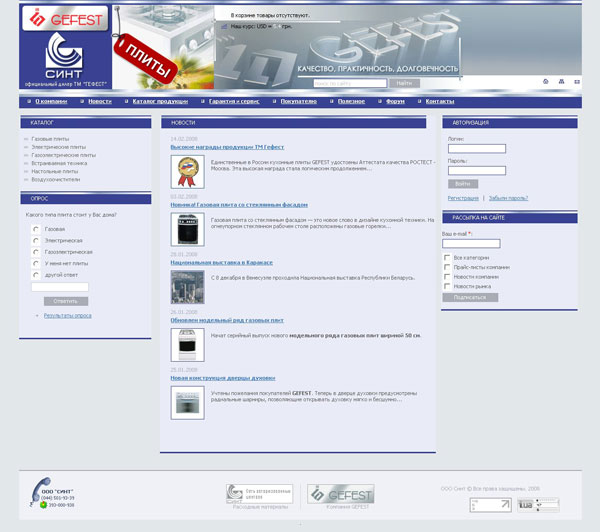600x532 pixels.
Task: Open the О компании menu item
Action: [x=51, y=101]
